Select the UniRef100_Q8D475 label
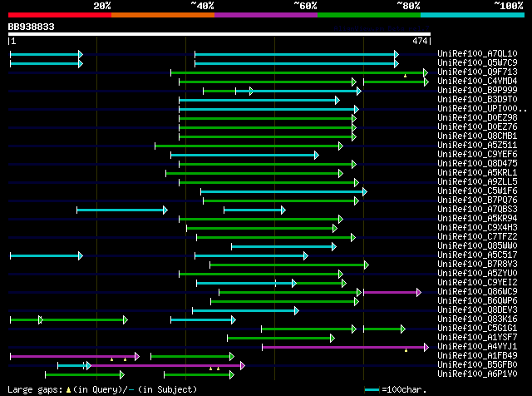The height and width of the screenshot is (396, 532). 477,163
